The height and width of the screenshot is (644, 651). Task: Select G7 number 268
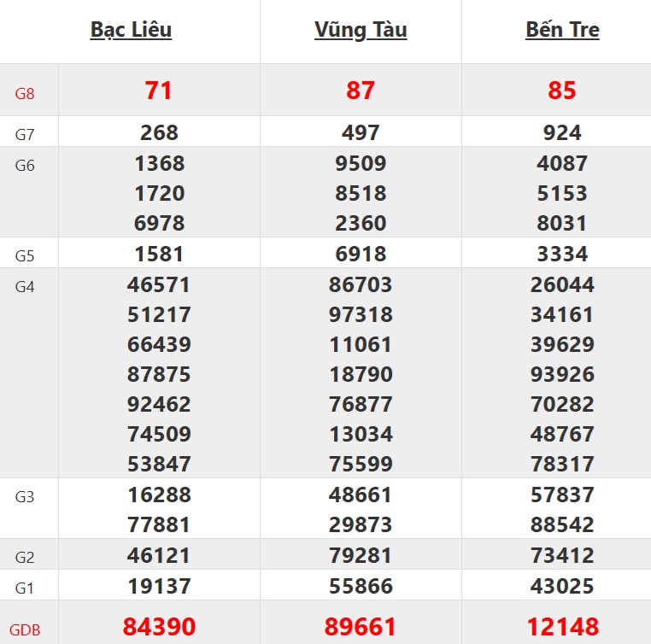tap(159, 132)
